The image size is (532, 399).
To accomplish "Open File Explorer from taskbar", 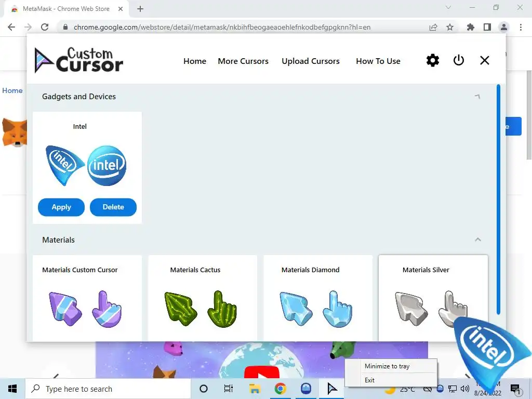I will 255,389.
